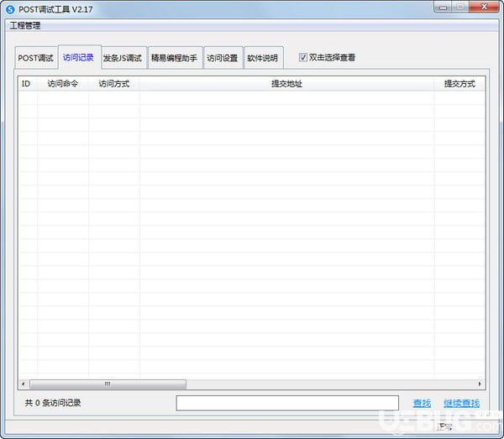The height and width of the screenshot is (439, 504).
Task: Click the 访问命令 column header
Action: (63, 84)
